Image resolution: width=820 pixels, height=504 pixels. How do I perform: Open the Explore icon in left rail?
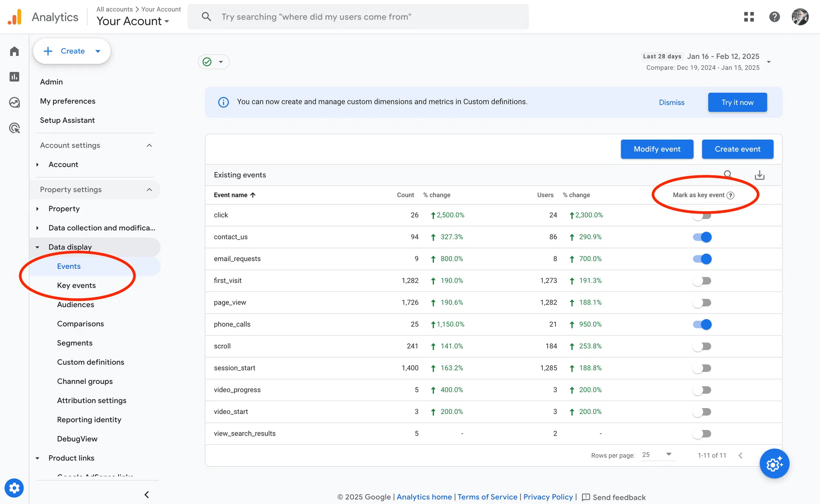(x=14, y=102)
